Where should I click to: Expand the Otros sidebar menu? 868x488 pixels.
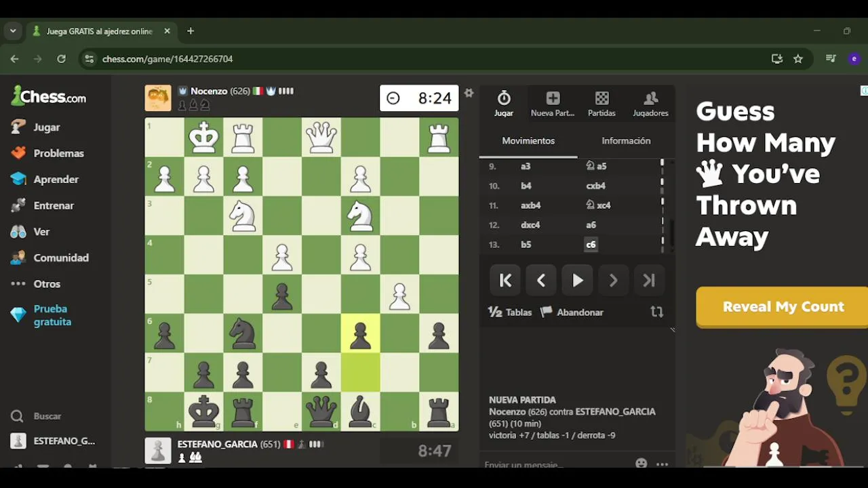coord(35,283)
